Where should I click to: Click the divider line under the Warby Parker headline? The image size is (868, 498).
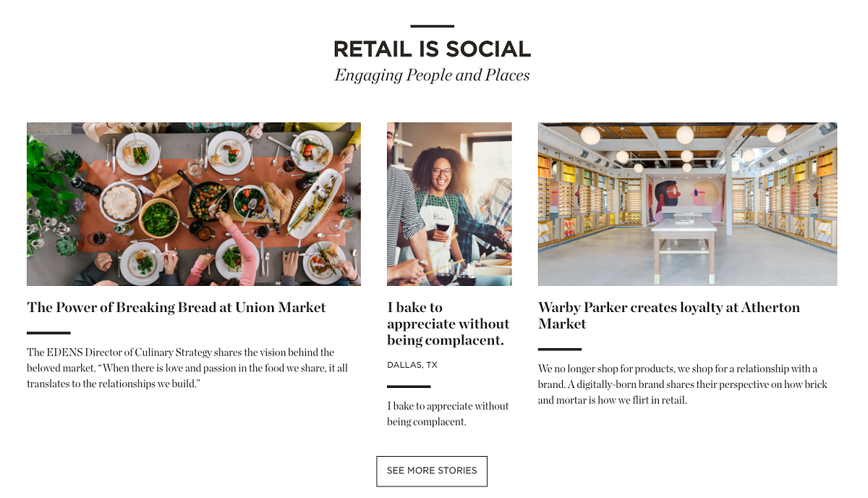(x=560, y=349)
